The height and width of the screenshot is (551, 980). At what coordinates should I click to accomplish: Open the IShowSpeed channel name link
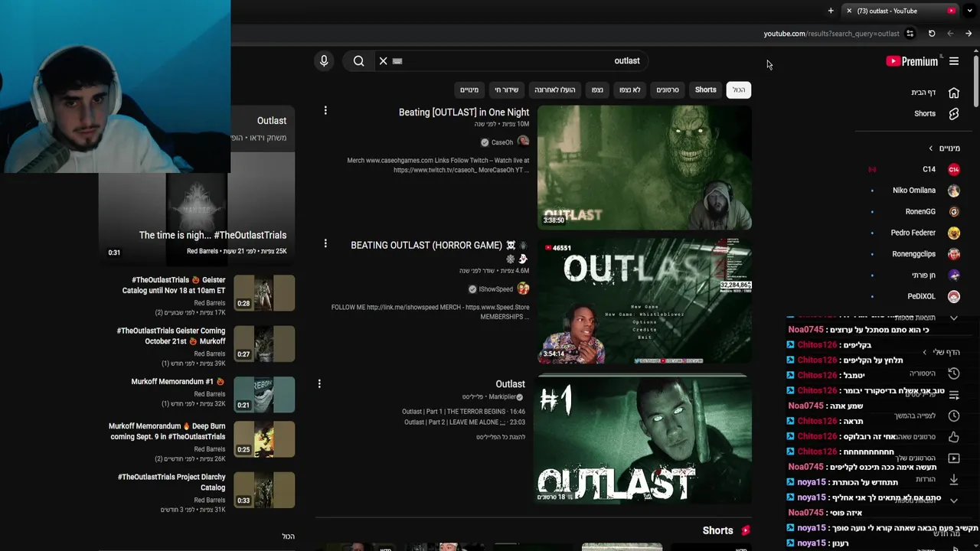pos(496,289)
